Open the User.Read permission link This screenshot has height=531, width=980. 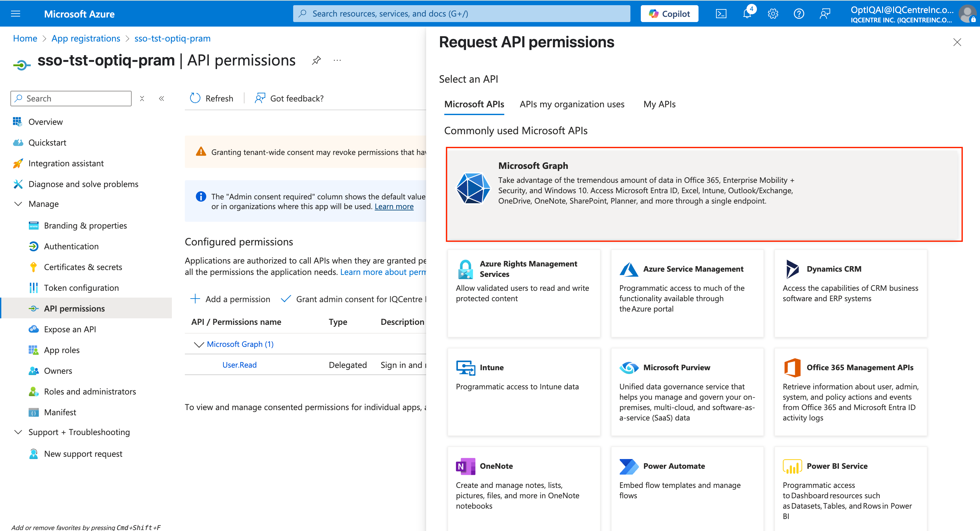(239, 365)
